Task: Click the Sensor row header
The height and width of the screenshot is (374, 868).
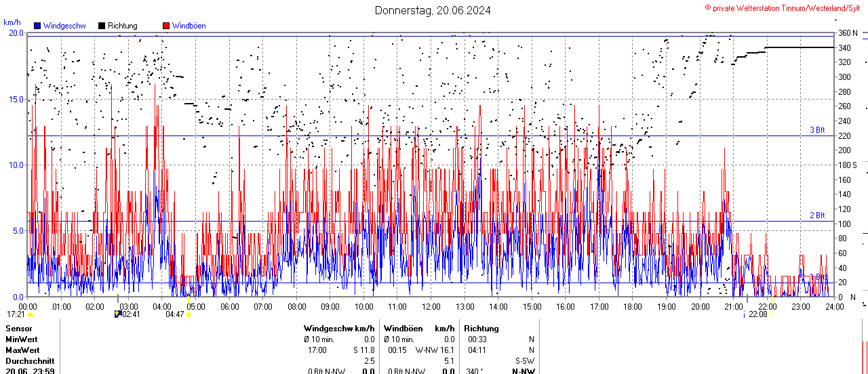Action: [18, 329]
